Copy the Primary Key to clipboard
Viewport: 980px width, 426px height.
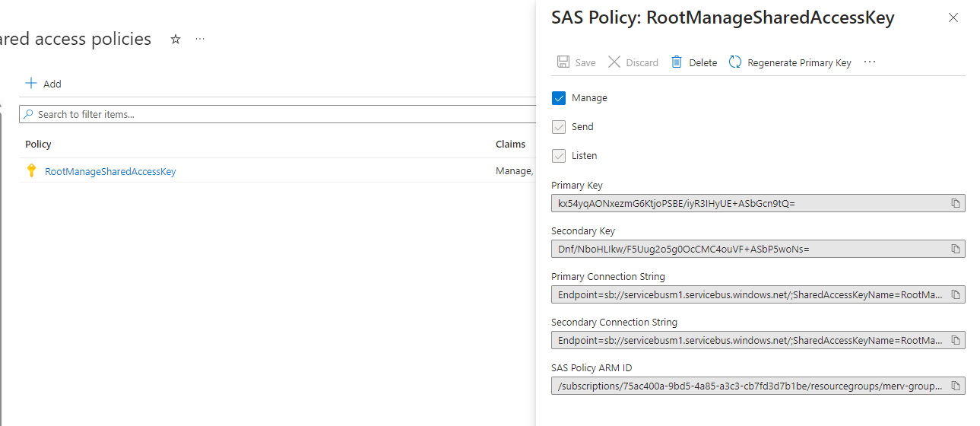tap(956, 203)
